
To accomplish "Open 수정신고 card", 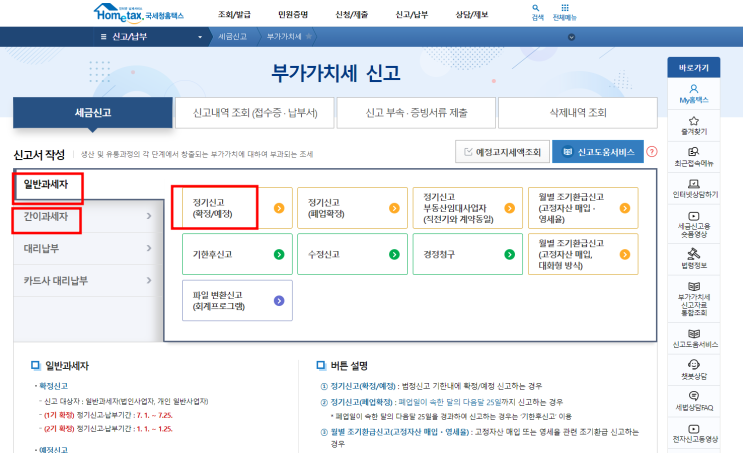I will [x=353, y=254].
